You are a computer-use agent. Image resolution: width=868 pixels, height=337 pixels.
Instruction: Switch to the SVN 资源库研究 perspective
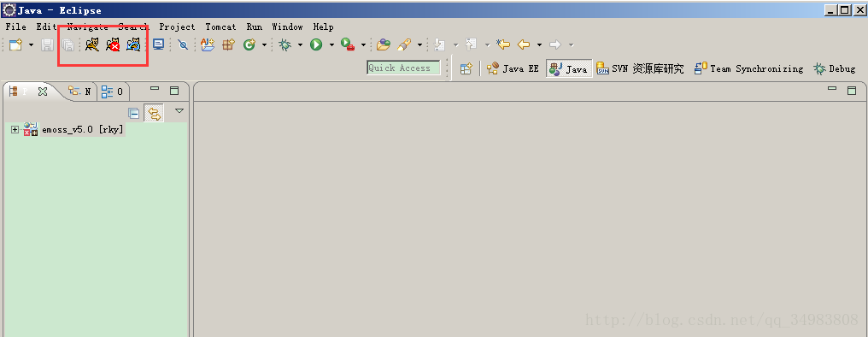point(640,68)
